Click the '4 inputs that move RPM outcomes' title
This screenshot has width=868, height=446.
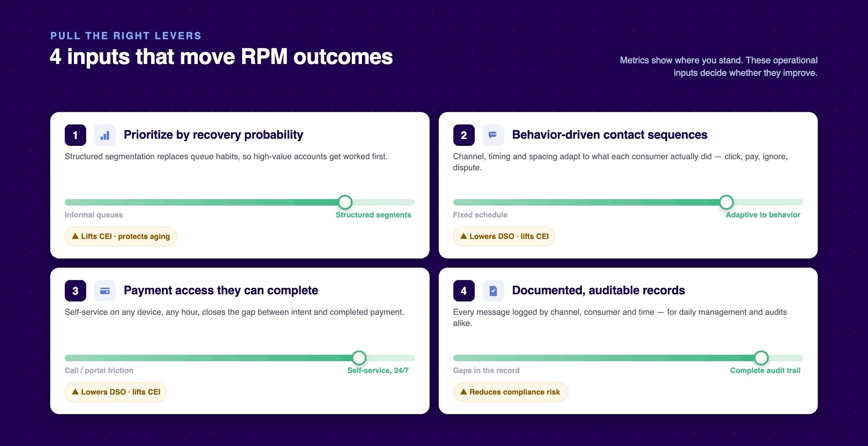click(x=221, y=57)
